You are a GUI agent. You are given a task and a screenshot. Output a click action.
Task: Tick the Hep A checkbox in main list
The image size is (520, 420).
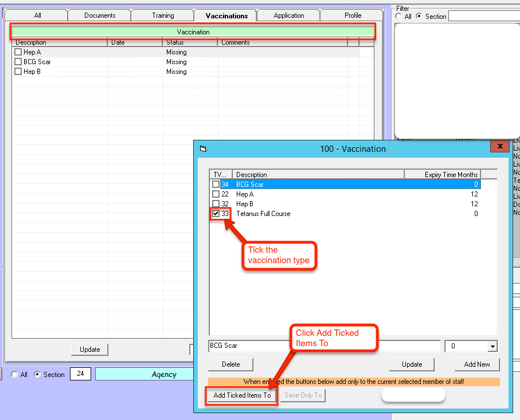18,52
